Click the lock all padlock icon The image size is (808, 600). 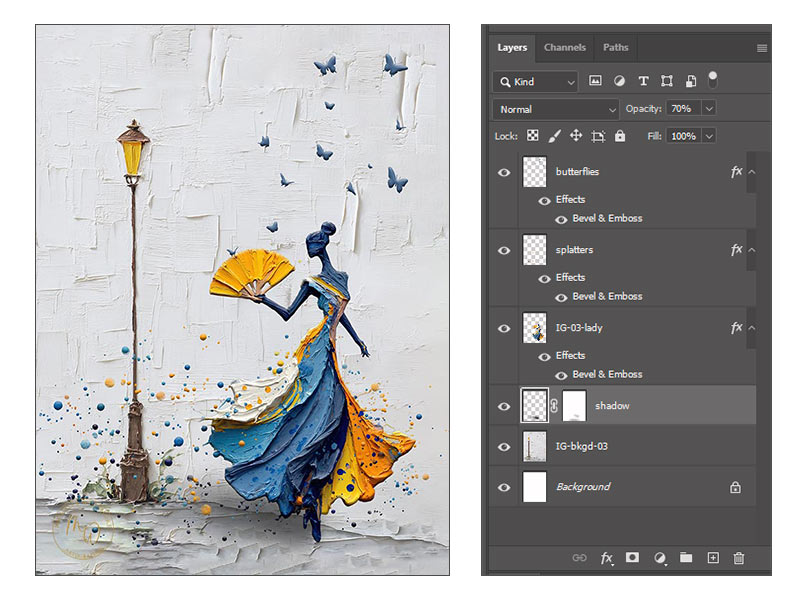[x=620, y=136]
